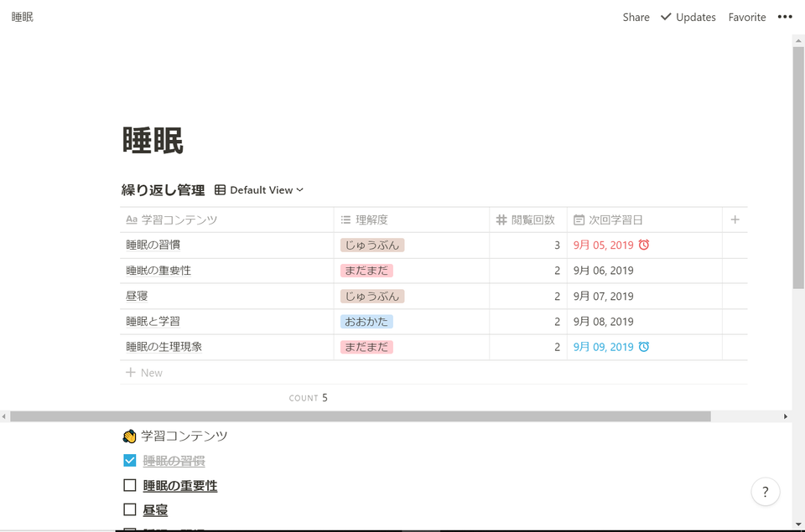Add a New table row

(x=434, y=373)
